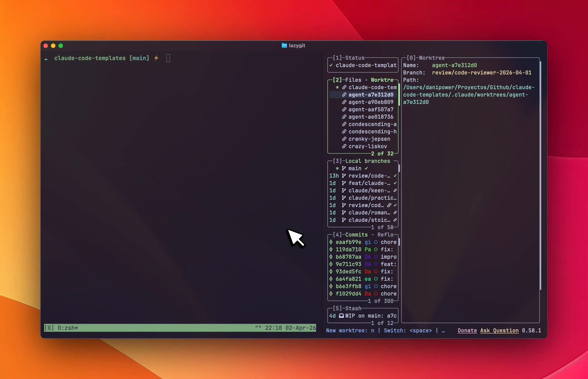Click the commit node icon for eaafb99e
The image size is (588, 379).
331,242
